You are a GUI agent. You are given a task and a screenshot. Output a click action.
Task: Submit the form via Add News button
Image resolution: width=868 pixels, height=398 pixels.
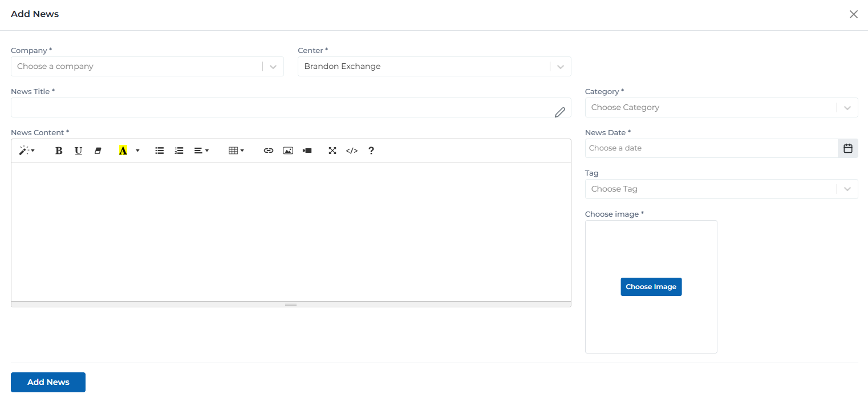tap(48, 382)
